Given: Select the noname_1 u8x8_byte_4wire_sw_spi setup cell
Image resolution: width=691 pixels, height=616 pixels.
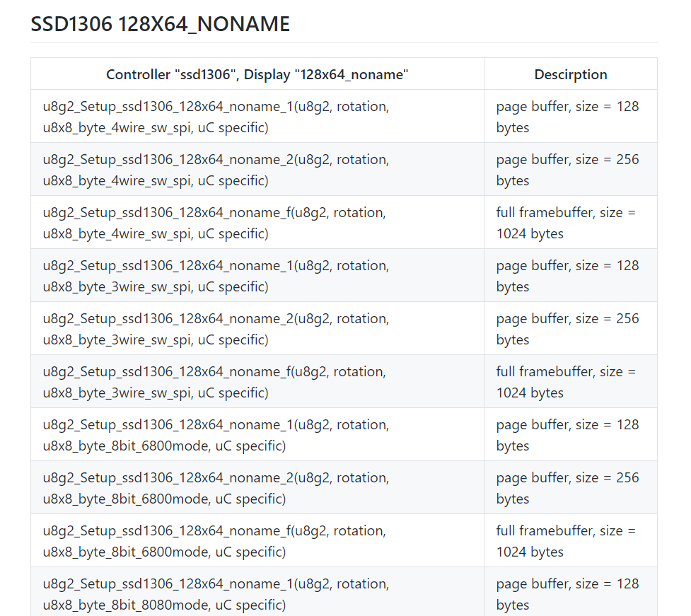Looking at the screenshot, I should pos(257,116).
